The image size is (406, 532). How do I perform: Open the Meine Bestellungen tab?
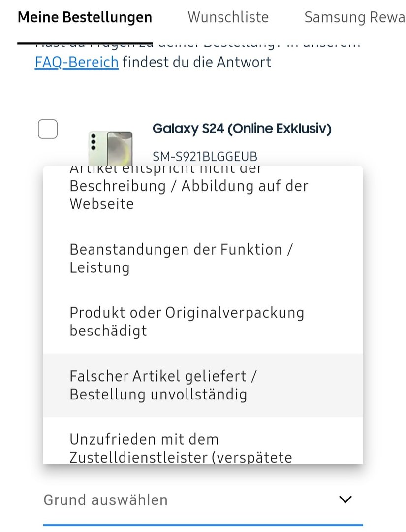point(85,18)
